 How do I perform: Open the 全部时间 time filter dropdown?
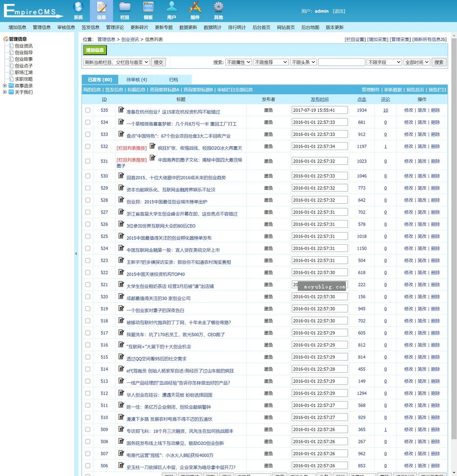[417, 62]
